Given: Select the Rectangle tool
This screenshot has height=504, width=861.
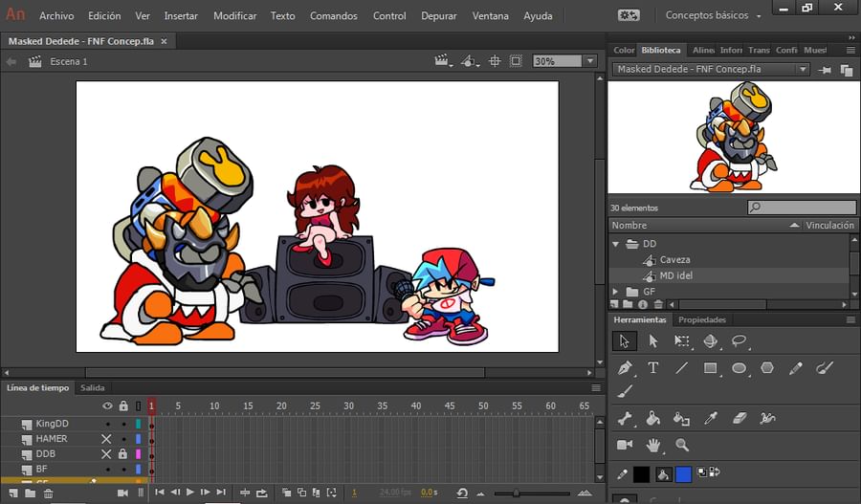Looking at the screenshot, I should (x=711, y=368).
